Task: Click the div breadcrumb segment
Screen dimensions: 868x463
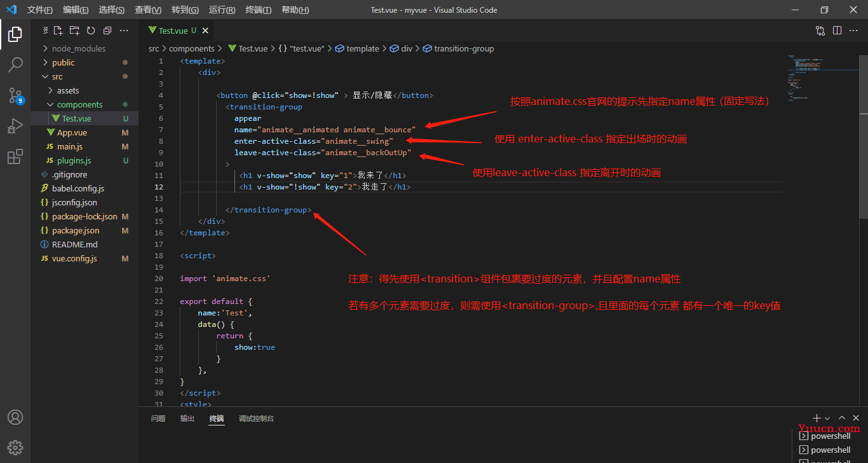Action: 401,48
